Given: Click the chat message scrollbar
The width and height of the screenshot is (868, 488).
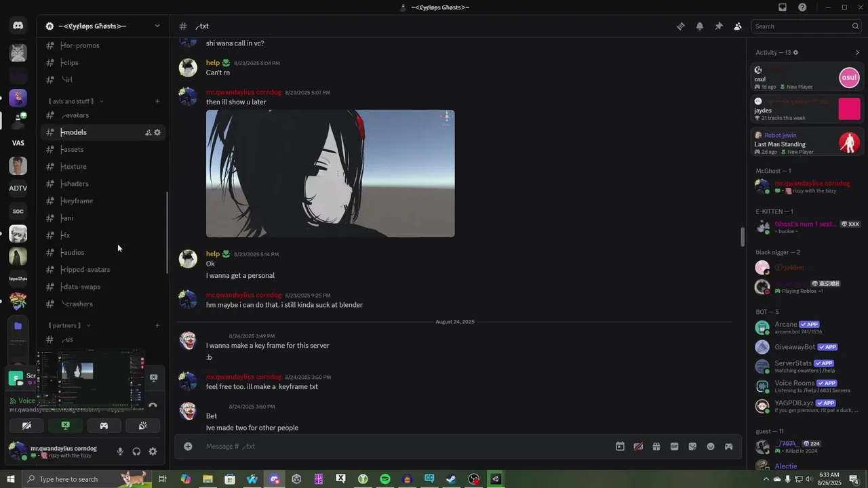Looking at the screenshot, I should (743, 237).
